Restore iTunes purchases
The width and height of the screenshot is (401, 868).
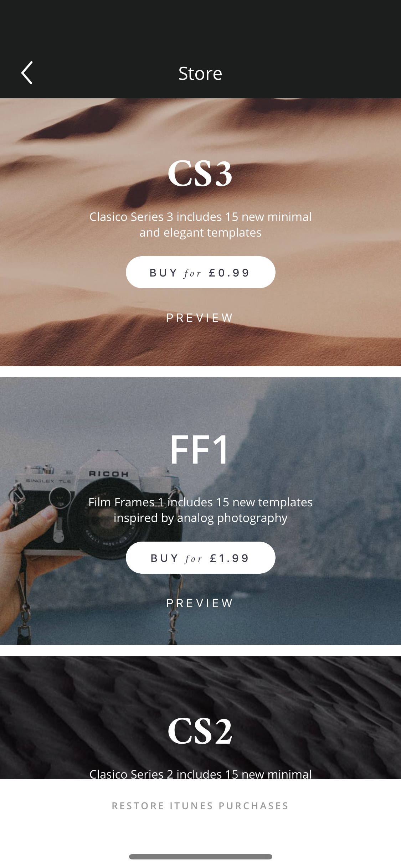tap(200, 806)
